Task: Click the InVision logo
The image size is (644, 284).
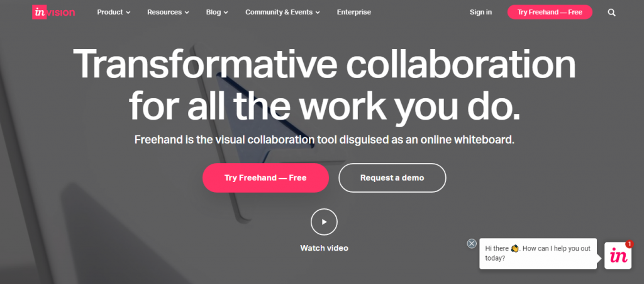Action: click(53, 13)
